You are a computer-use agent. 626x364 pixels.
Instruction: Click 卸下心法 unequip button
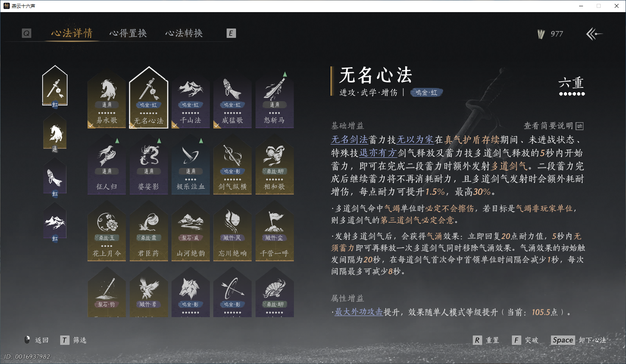coord(579,340)
